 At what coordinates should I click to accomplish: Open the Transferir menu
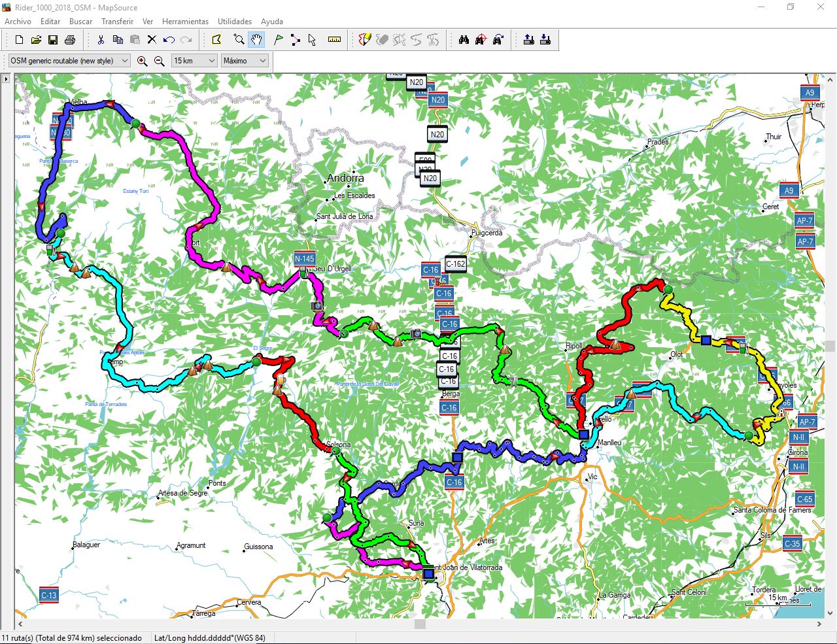117,22
